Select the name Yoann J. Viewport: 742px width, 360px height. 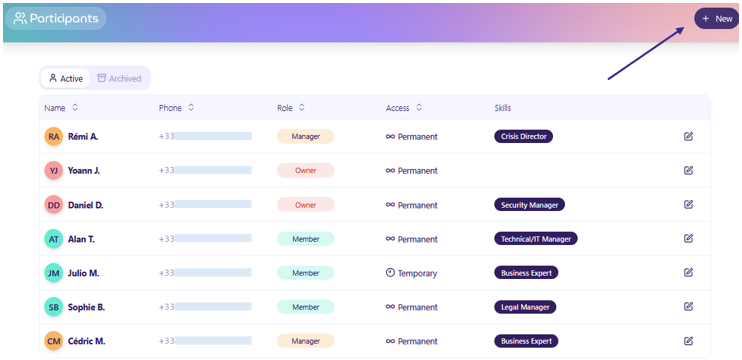(84, 171)
